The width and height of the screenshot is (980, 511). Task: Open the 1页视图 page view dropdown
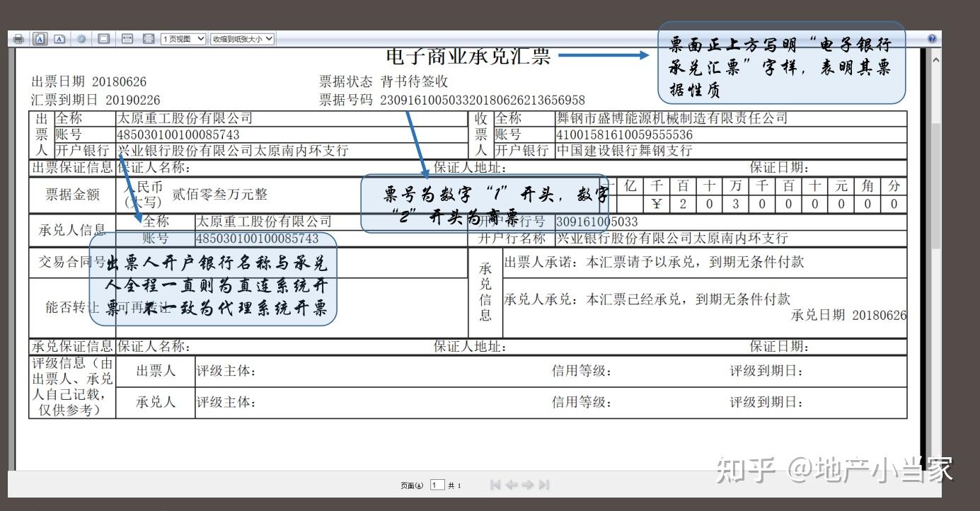183,39
